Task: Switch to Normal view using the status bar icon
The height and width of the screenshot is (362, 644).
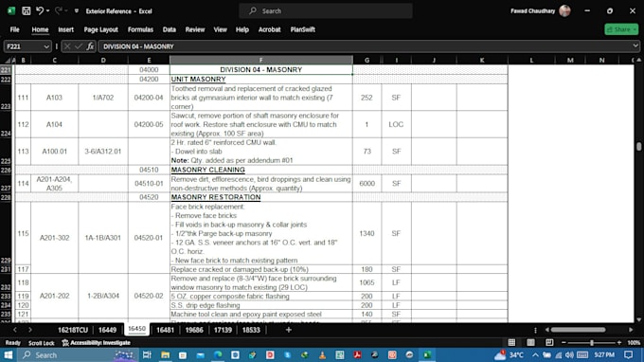Action: (x=511, y=342)
